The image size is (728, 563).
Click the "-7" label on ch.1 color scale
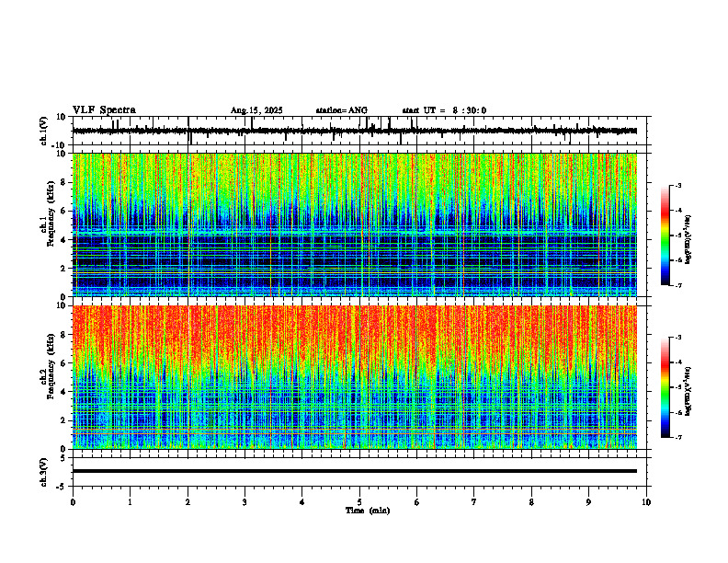[678, 285]
